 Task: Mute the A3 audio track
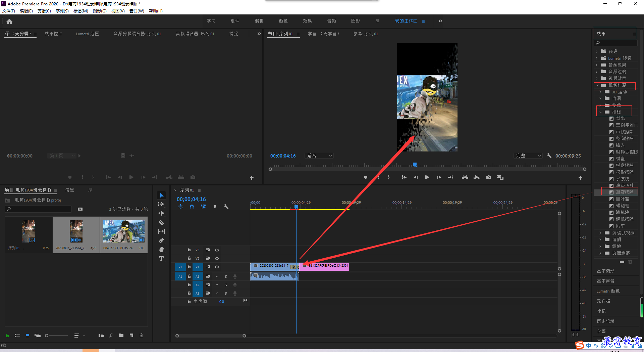click(217, 293)
